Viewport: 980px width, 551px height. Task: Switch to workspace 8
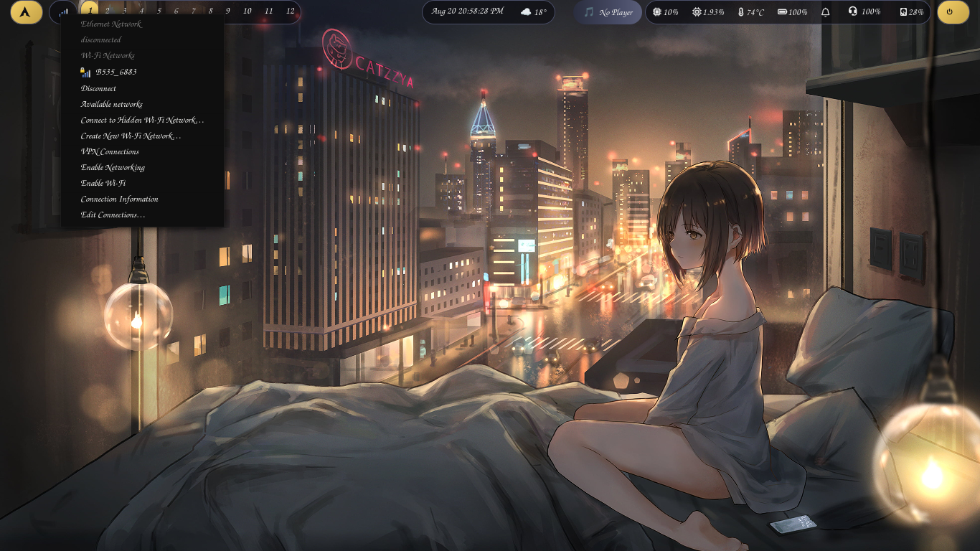click(x=211, y=11)
